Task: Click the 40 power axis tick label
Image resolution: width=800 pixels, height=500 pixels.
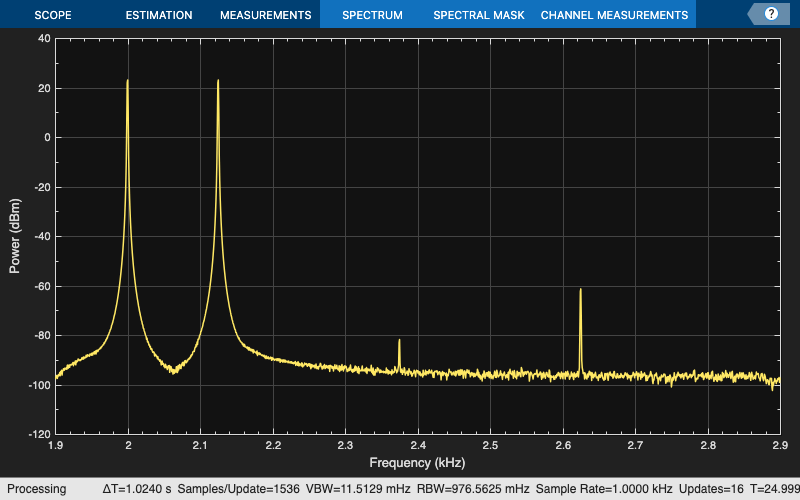Action: (44, 39)
